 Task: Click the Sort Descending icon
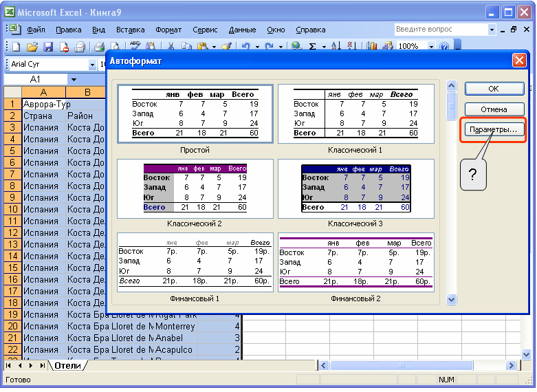click(352, 46)
